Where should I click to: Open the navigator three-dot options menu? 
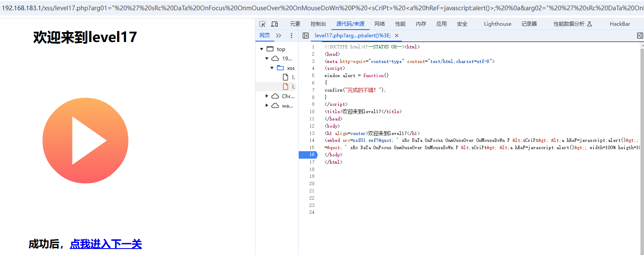(292, 36)
